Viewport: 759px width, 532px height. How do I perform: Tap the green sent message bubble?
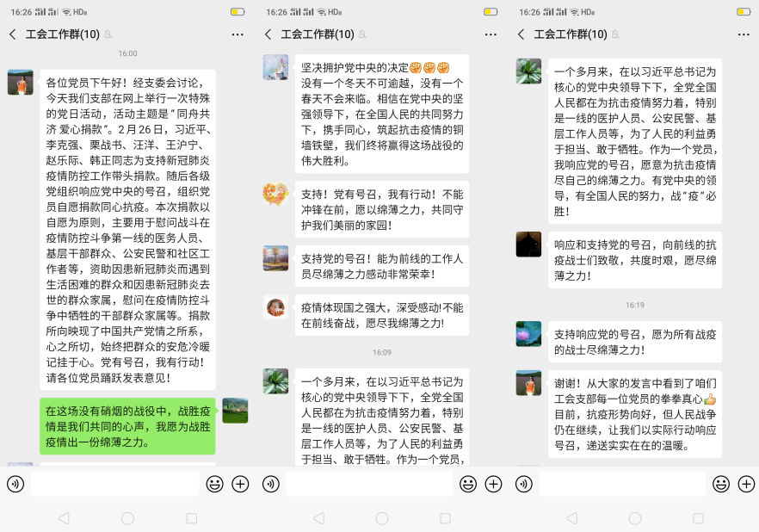click(127, 427)
